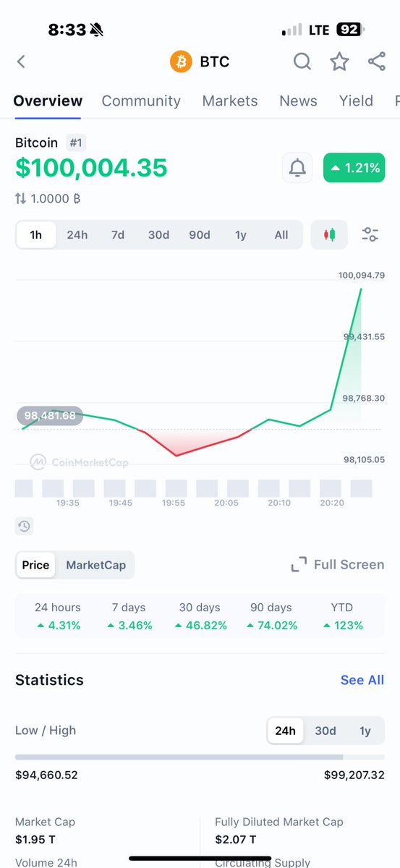Tap the 7 days 3.46% stat
The image size is (400, 868).
click(x=129, y=616)
